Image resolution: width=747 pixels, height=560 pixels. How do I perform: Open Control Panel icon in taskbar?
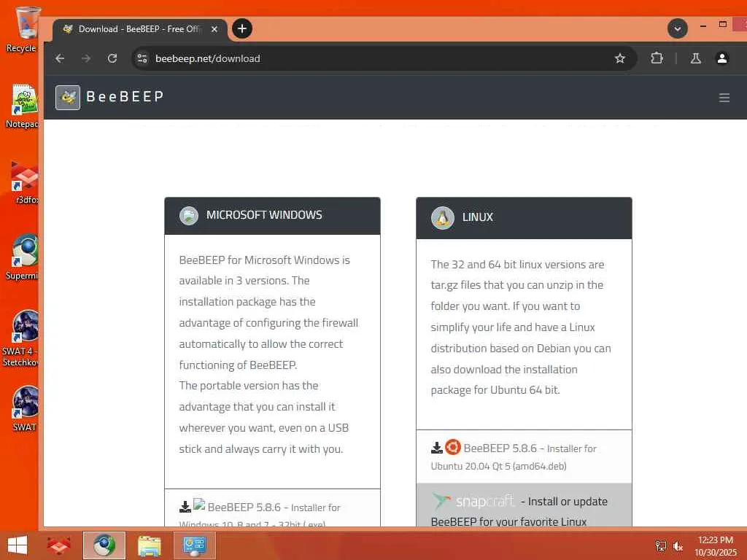point(194,545)
